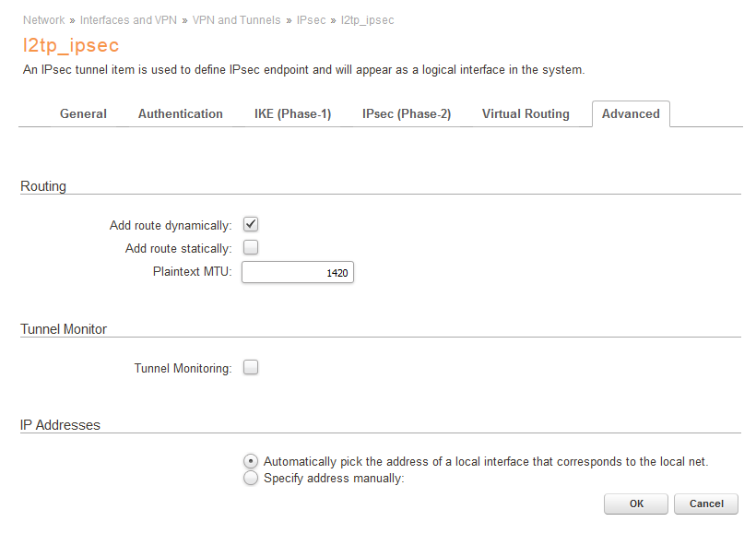Click the orange l2tp_ipsec page heading
The height and width of the screenshot is (557, 756).
click(71, 45)
